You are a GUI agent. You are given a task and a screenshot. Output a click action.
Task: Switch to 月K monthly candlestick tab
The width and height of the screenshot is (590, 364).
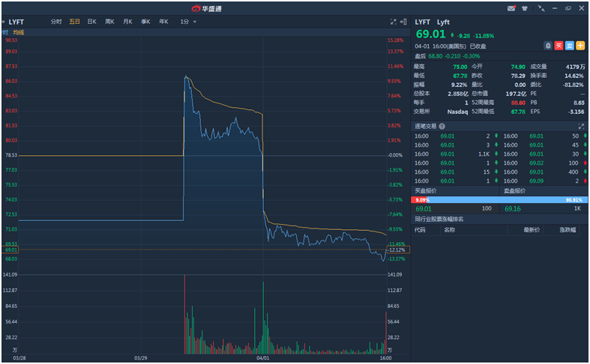[x=127, y=22]
